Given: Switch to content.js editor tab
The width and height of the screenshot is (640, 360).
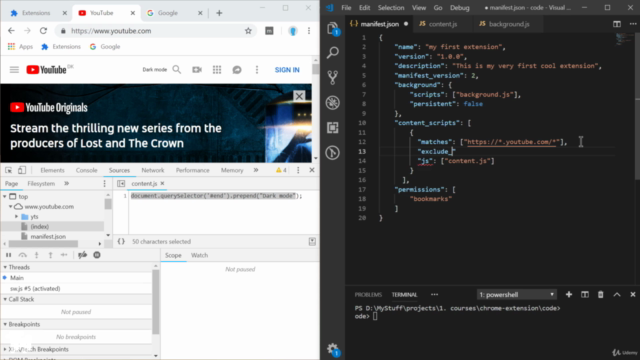Looking at the screenshot, I should pos(443,24).
